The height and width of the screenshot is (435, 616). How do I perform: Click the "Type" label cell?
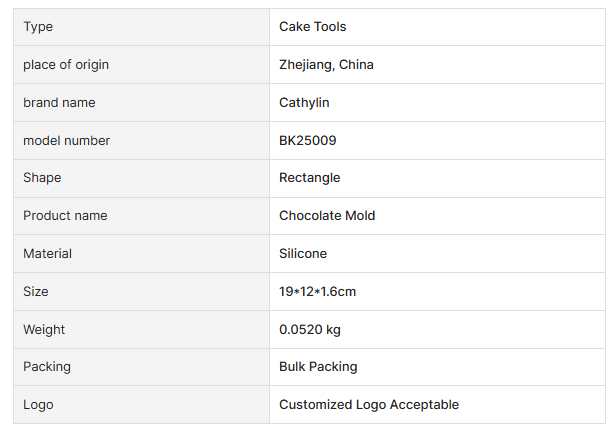click(x=38, y=27)
